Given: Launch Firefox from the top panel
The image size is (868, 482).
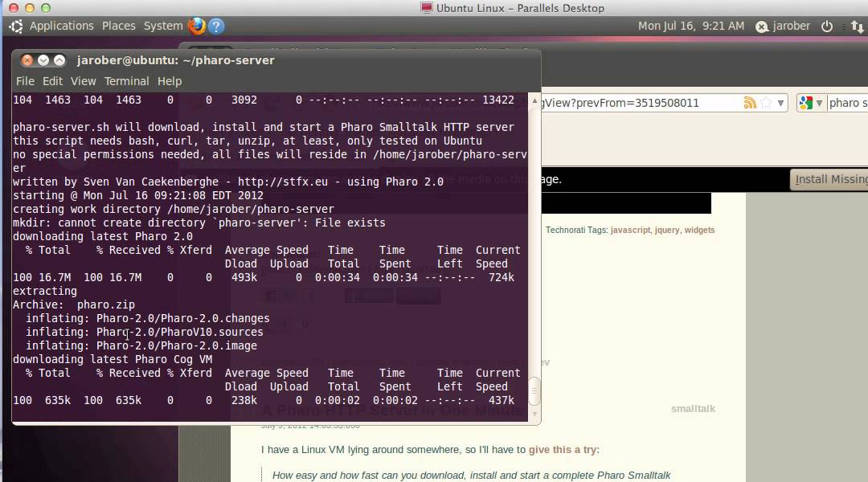Looking at the screenshot, I should [x=196, y=26].
